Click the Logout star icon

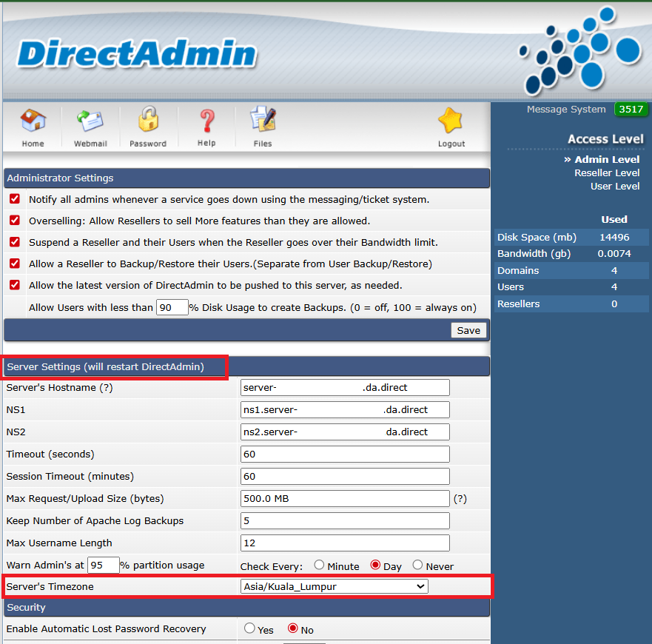(x=450, y=121)
